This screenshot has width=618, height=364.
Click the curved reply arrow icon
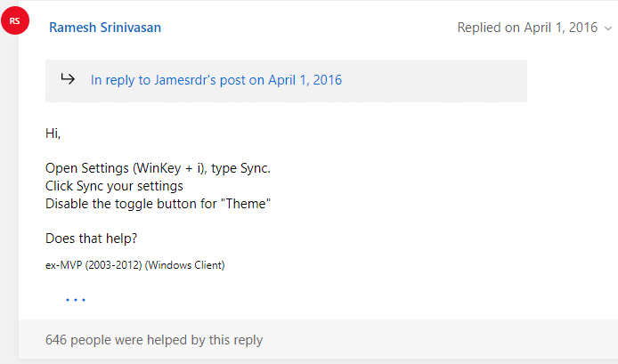(68, 79)
